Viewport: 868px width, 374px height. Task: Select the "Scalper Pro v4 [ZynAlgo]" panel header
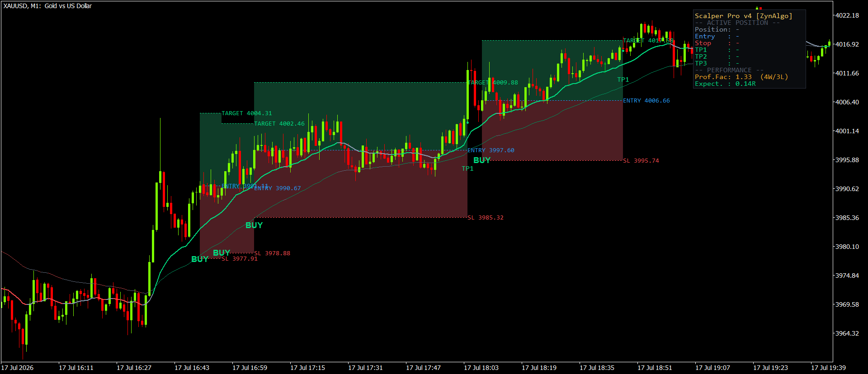point(743,16)
